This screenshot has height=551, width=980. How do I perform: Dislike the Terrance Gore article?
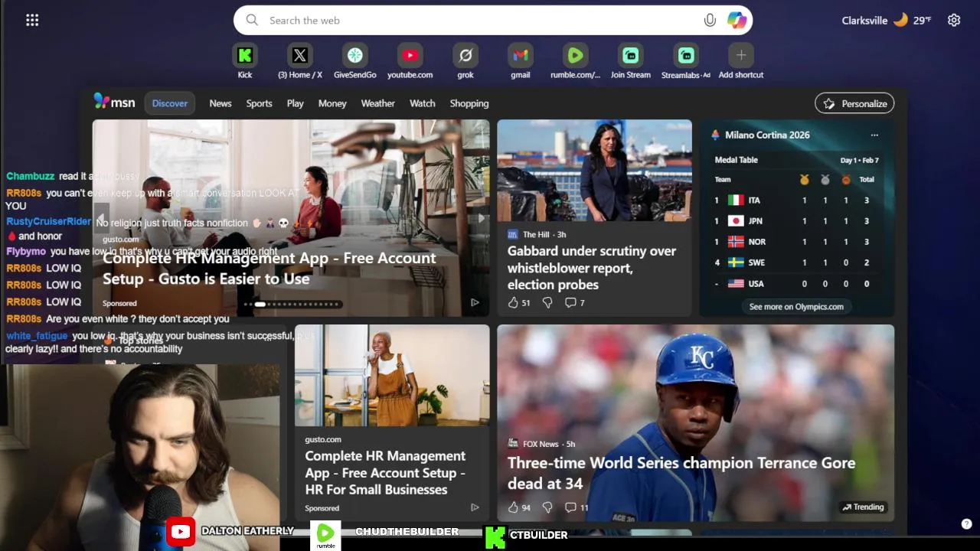click(x=547, y=507)
